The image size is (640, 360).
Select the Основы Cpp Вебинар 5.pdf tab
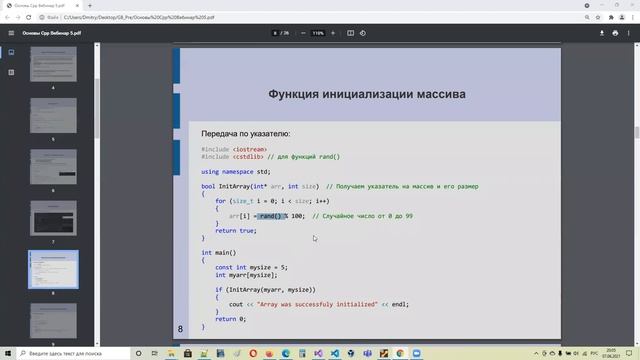tap(42, 6)
